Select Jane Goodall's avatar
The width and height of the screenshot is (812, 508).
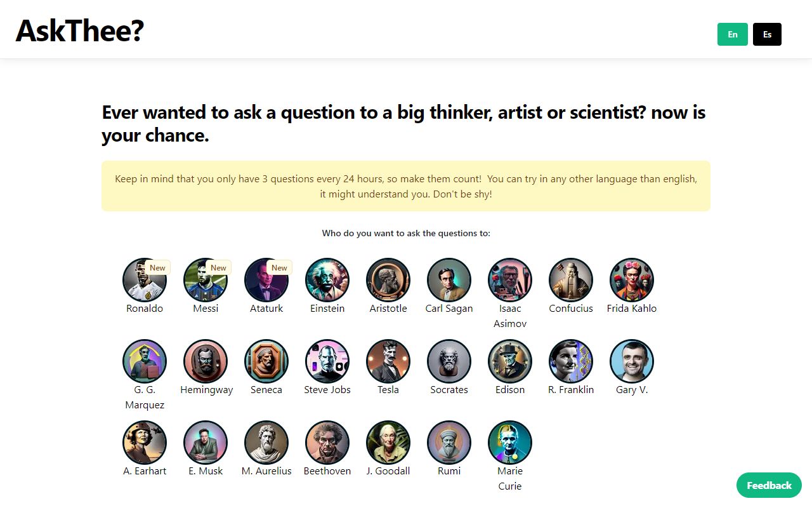(388, 442)
